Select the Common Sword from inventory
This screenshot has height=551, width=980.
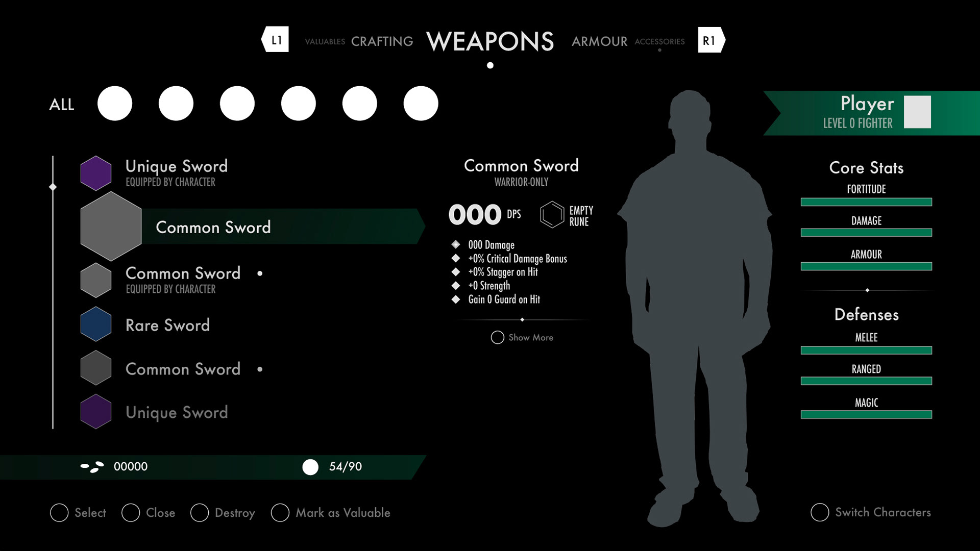coord(213,228)
